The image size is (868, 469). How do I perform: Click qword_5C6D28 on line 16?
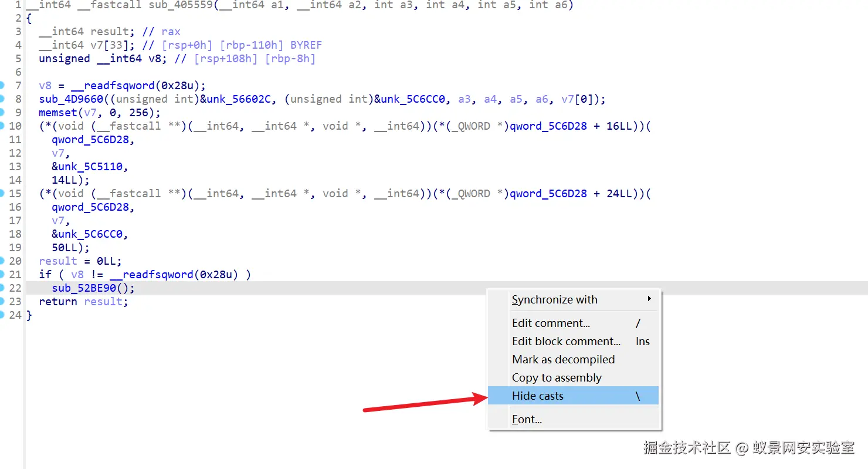tap(90, 207)
